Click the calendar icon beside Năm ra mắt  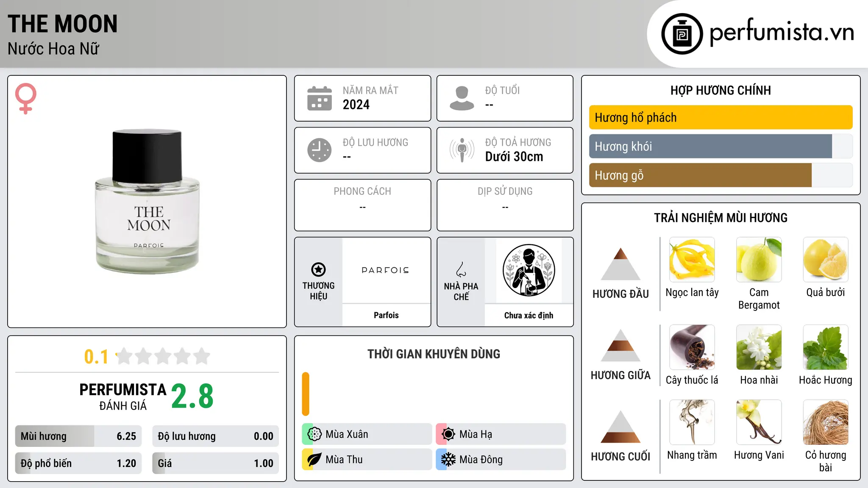pyautogui.click(x=320, y=98)
